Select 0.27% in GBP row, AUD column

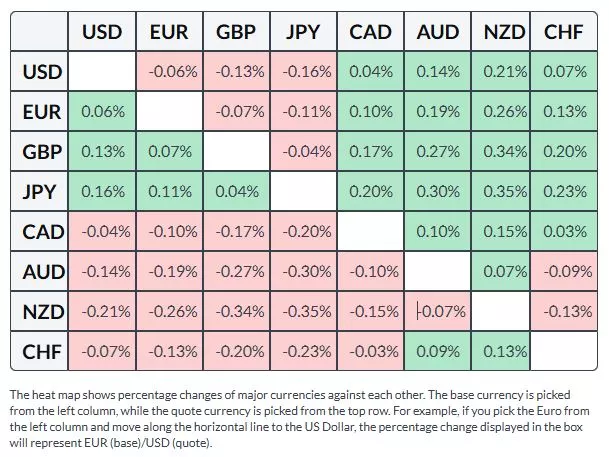pyautogui.click(x=437, y=152)
